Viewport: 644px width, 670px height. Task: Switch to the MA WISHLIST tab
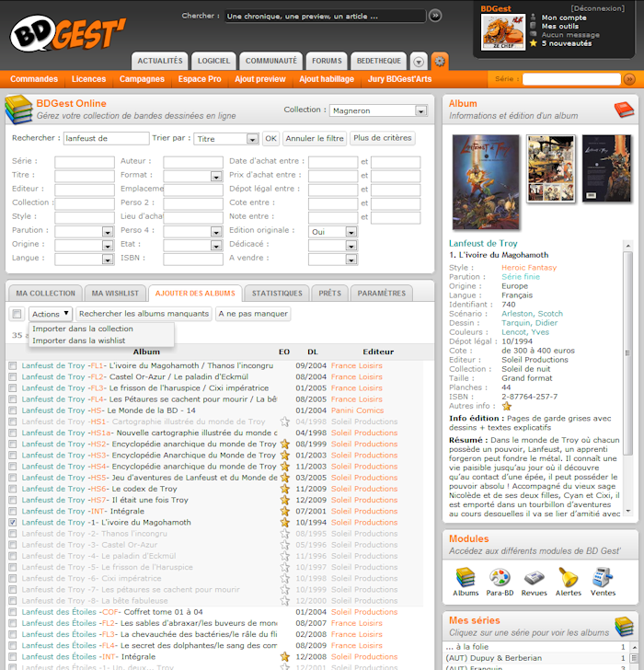tap(115, 294)
